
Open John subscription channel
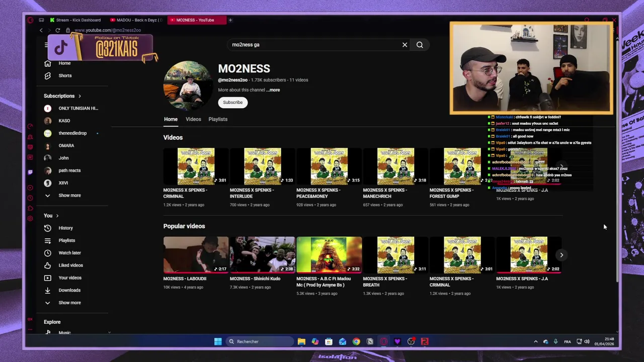pos(56,158)
